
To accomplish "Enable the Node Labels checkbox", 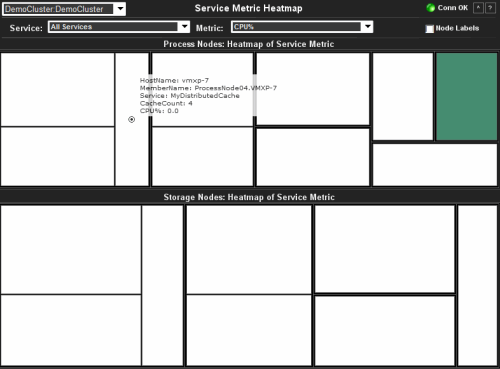I will tap(430, 29).
